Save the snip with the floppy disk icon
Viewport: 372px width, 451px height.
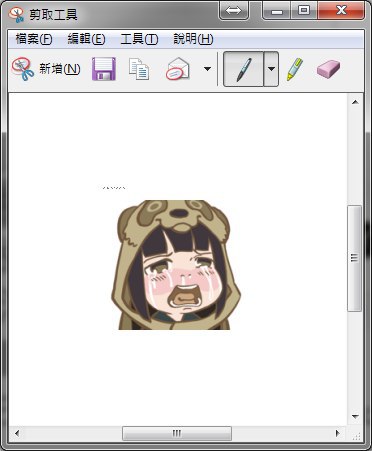[104, 69]
